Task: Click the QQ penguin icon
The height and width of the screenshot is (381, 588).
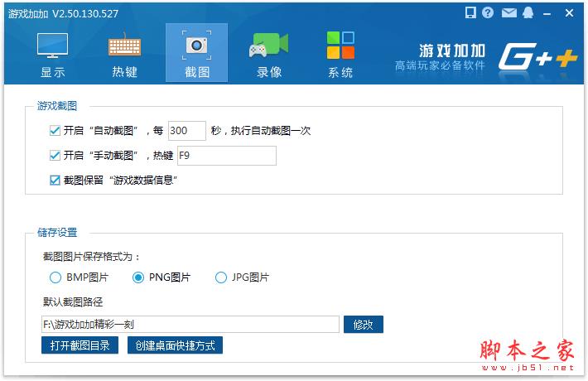Action: point(528,12)
